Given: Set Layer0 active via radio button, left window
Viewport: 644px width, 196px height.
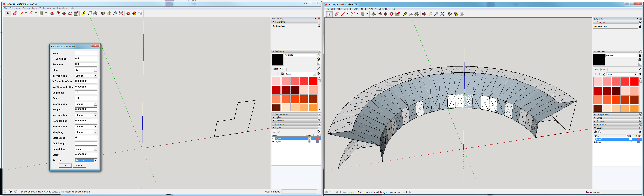Looking at the screenshot, I should click(273, 139).
